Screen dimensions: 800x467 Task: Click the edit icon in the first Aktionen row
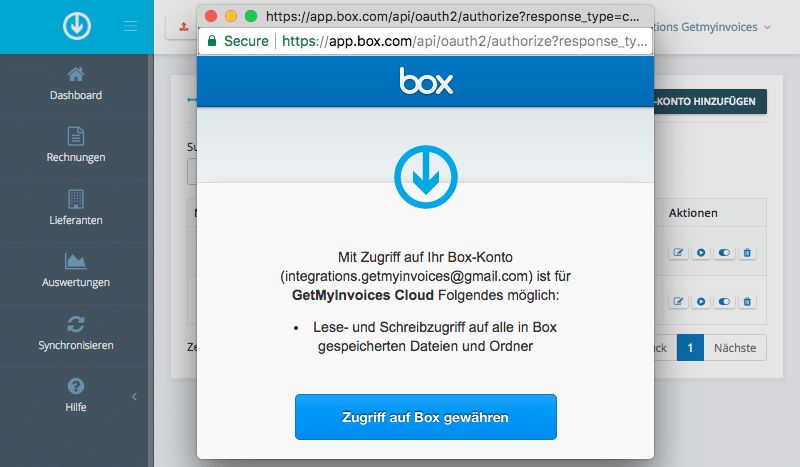click(x=678, y=252)
